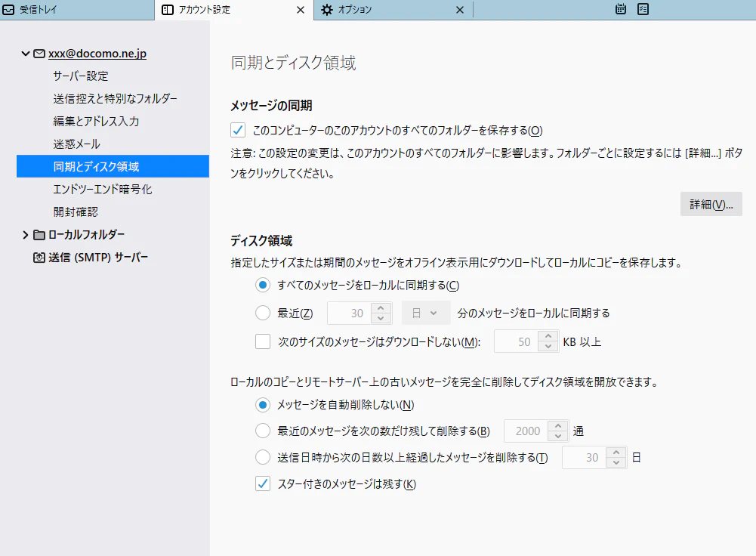Click the 詳細(V)... button
Screen dimensions: 756x556
pos(711,205)
